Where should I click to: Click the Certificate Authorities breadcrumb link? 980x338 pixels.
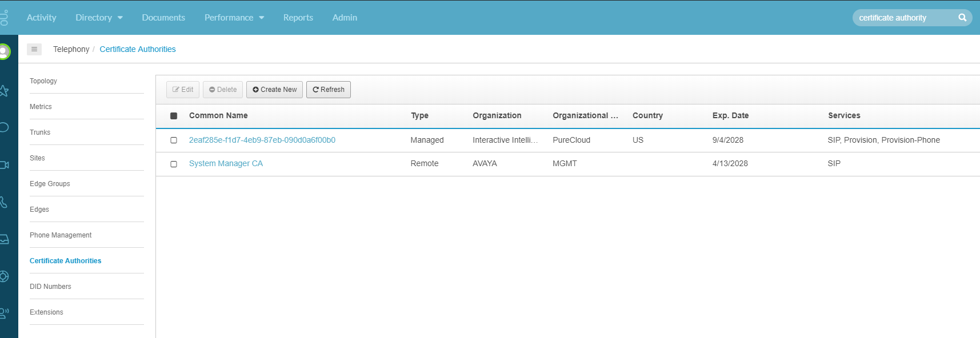pyautogui.click(x=138, y=49)
